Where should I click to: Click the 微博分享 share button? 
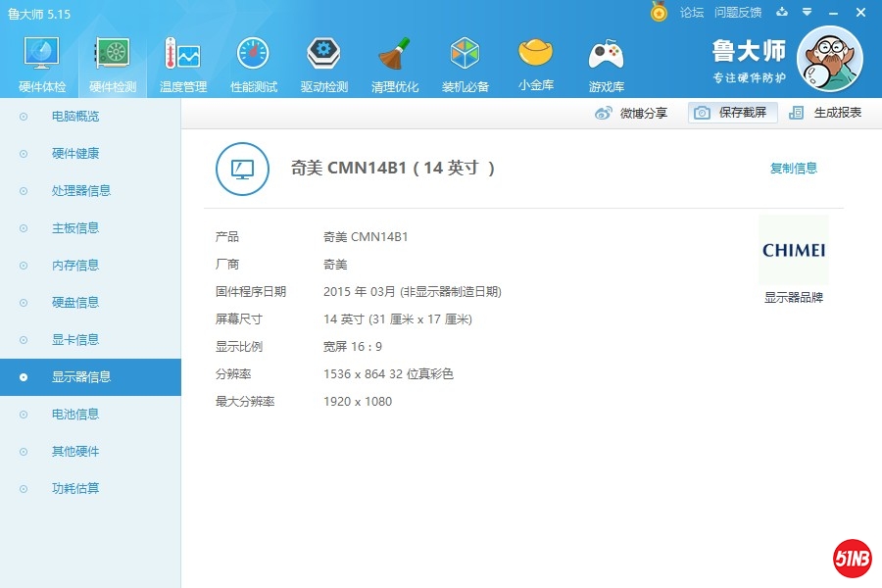pos(632,113)
